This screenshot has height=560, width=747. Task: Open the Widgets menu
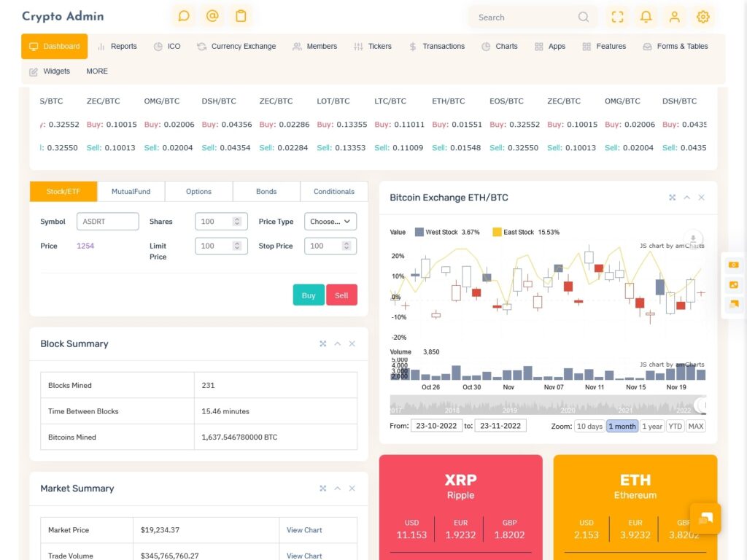[50, 71]
